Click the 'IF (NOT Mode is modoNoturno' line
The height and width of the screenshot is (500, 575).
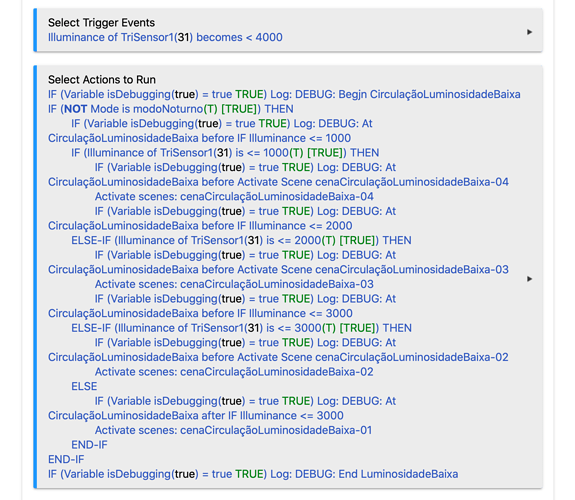[x=171, y=109]
